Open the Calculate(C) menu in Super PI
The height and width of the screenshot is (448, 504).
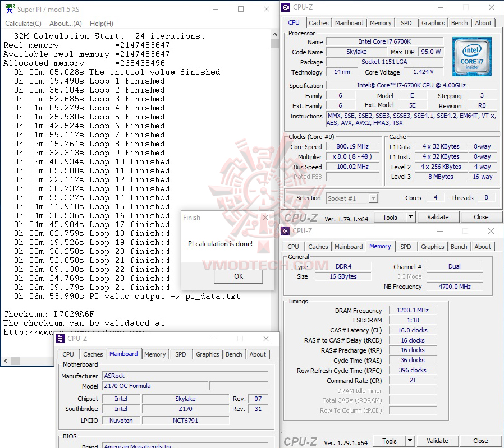pos(23,24)
